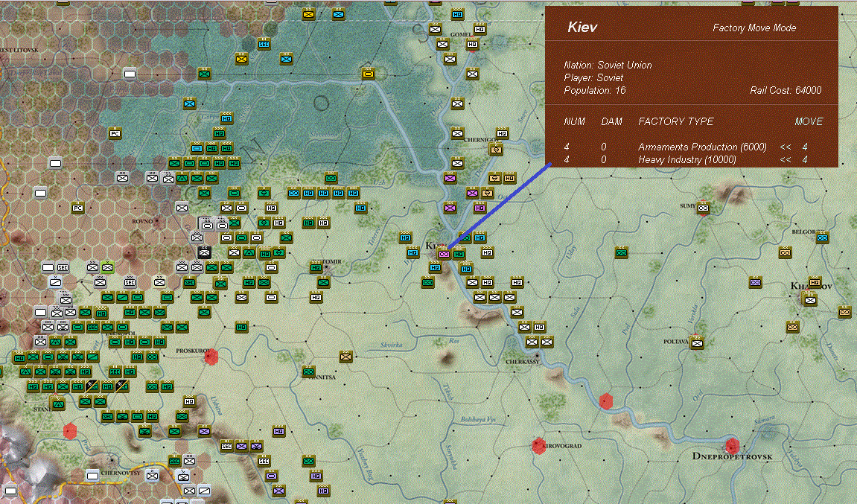Select the yellow infantry counter west of Skvirka river
This screenshot has height=504, width=857.
point(345,357)
